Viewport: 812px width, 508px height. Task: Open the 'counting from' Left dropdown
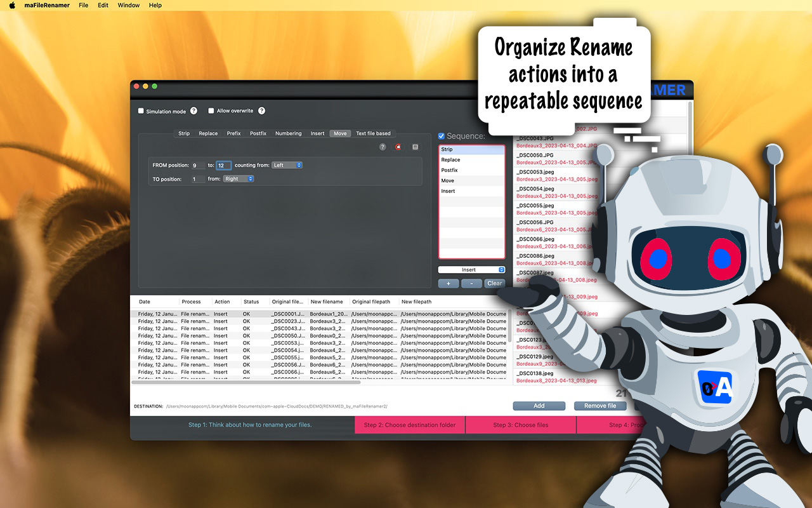(x=287, y=165)
